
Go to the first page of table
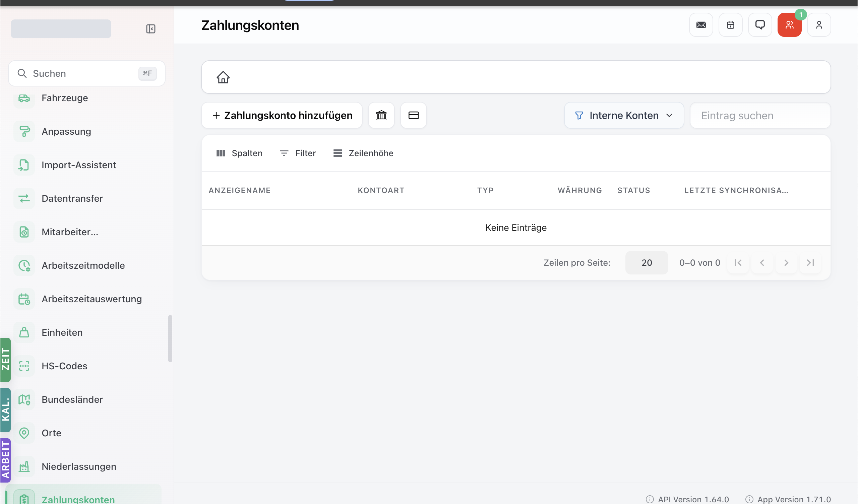tap(738, 263)
